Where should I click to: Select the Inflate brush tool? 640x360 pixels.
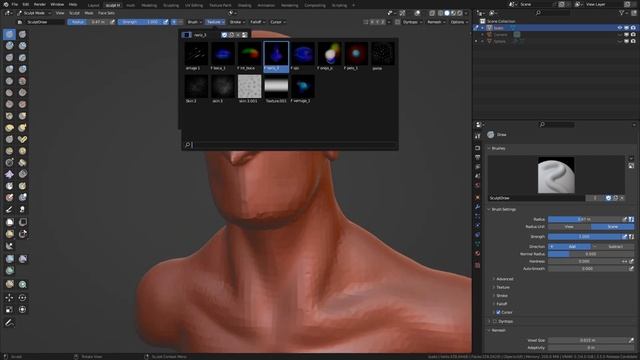click(x=9, y=69)
